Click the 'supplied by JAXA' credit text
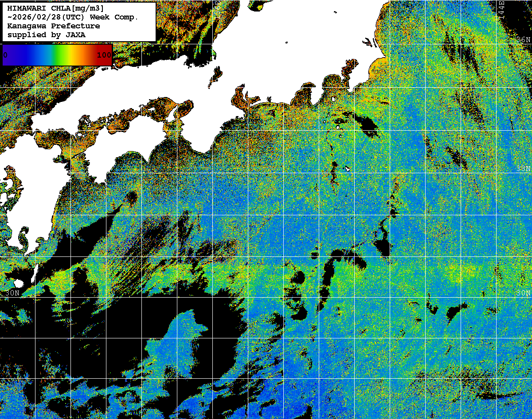Screen dimensions: 532x419 47,35
